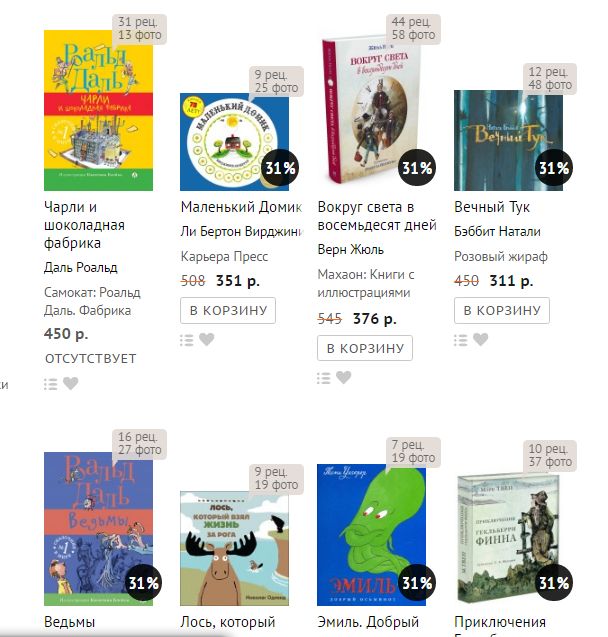Add Маленький Домик to cart for 351 р.

coord(228,310)
